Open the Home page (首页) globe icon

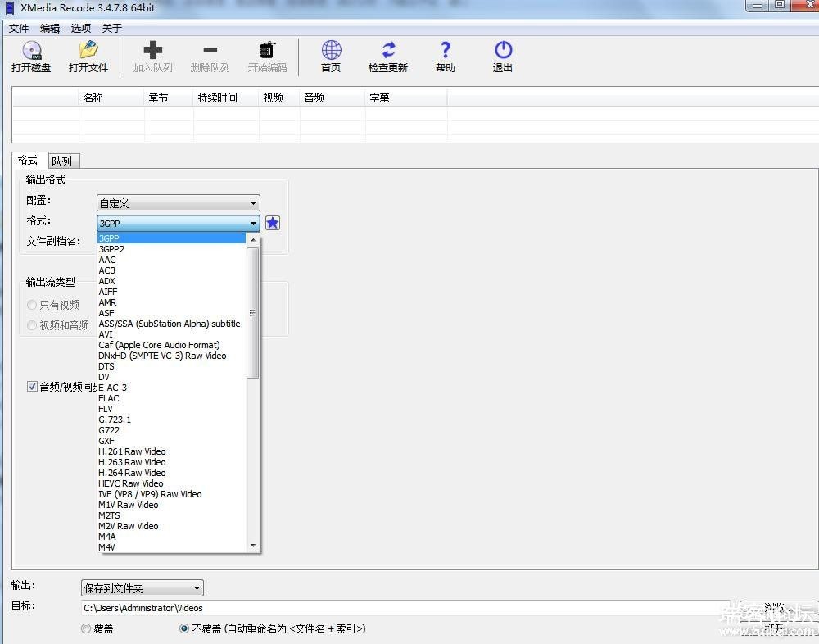click(331, 50)
